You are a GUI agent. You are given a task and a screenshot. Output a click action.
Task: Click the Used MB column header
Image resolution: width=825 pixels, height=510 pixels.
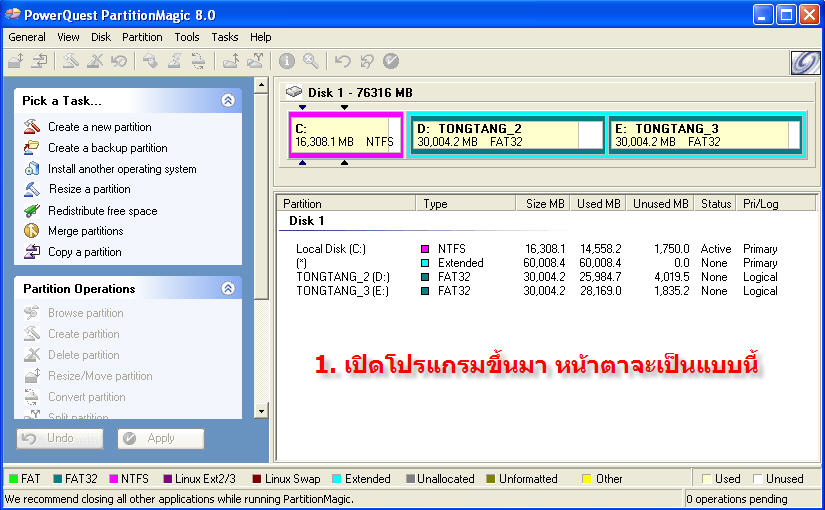click(599, 203)
